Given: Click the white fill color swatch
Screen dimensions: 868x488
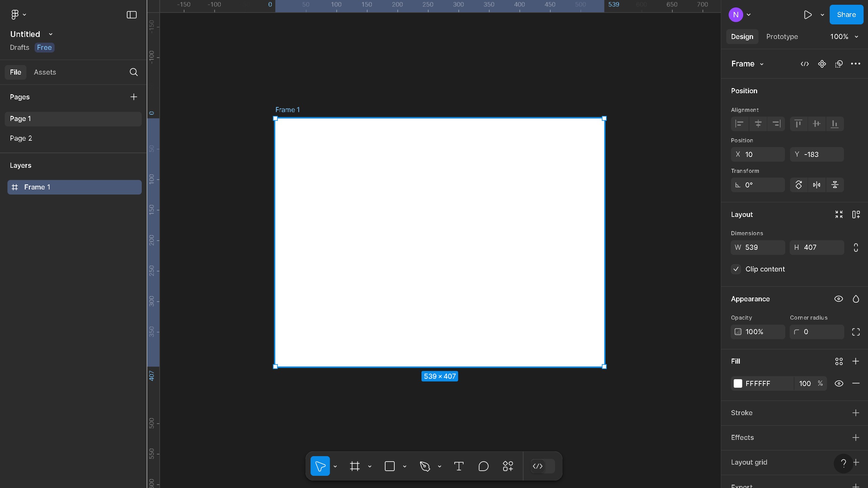Looking at the screenshot, I should pyautogui.click(x=738, y=383).
